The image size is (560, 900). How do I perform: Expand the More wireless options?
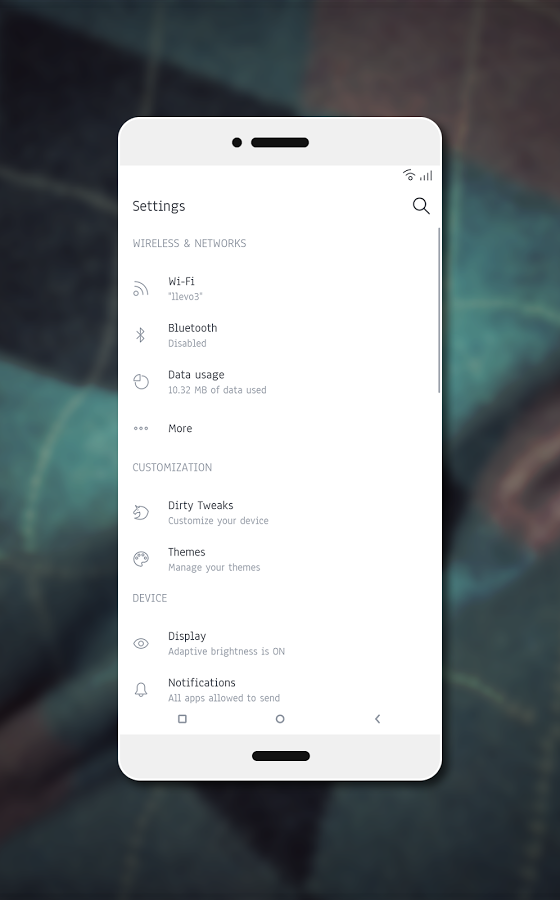click(280, 428)
